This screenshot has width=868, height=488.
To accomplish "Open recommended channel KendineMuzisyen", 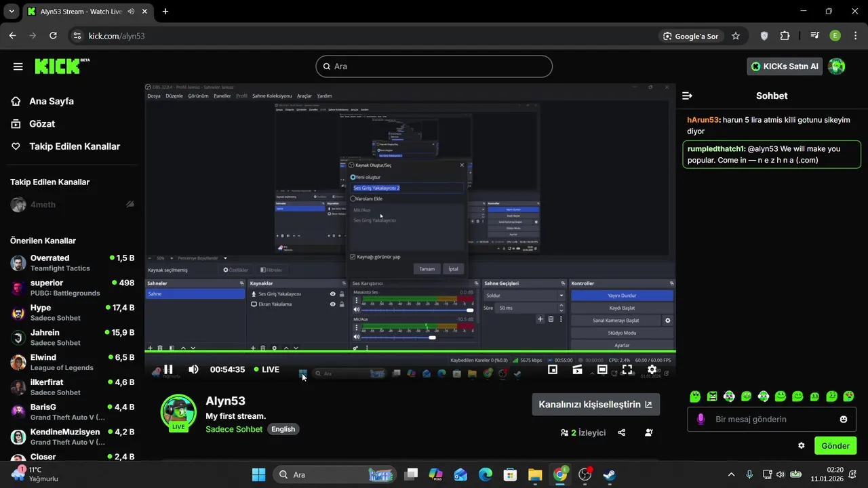I will tap(72, 436).
